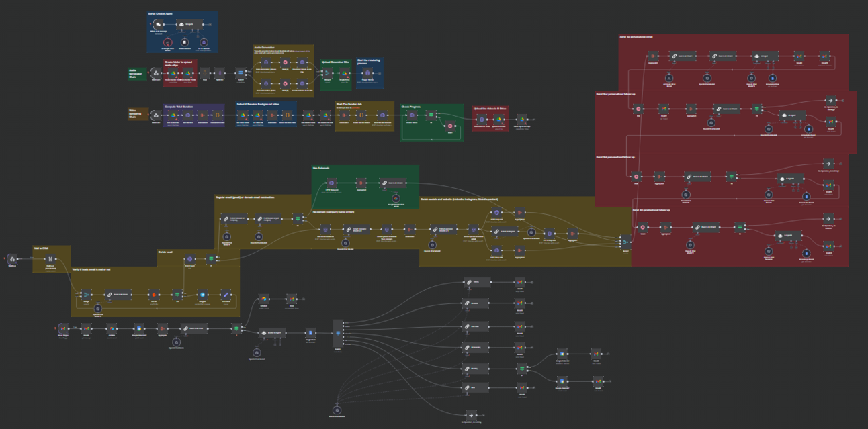Select the Webhook trigger node before Add to CRM
This screenshot has height=429, width=868.
point(12,259)
